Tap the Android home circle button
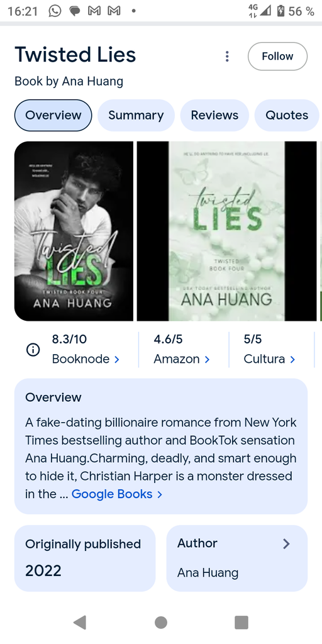Screen dimensions: 322x644 161,623
